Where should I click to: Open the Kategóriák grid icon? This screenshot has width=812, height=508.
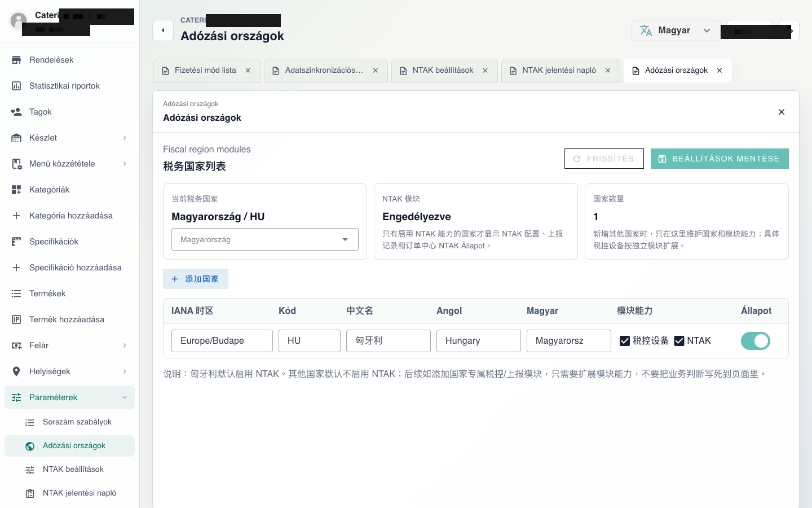(x=16, y=190)
